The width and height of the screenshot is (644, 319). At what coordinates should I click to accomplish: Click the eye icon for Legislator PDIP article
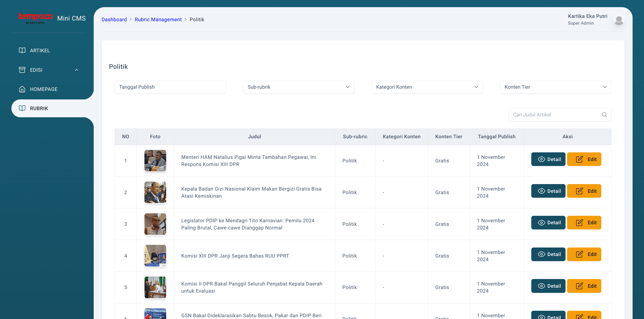click(x=541, y=222)
